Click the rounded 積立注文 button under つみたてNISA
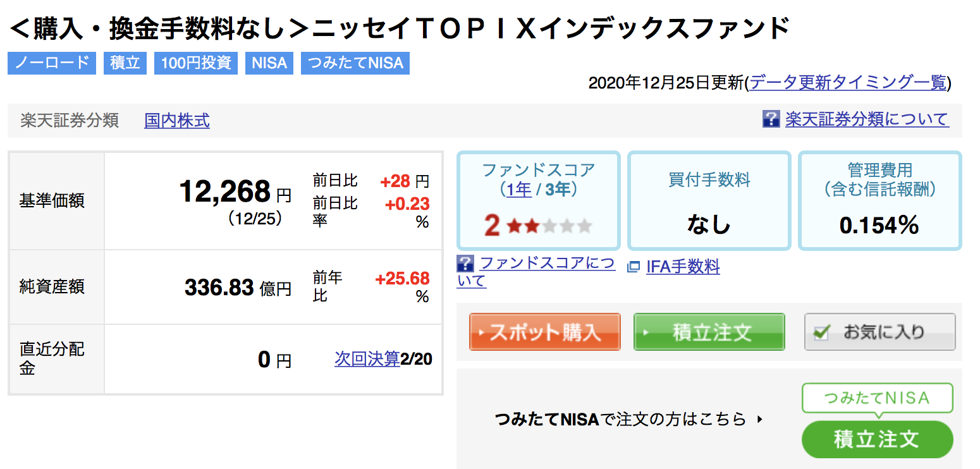The image size is (980, 469). tap(877, 439)
